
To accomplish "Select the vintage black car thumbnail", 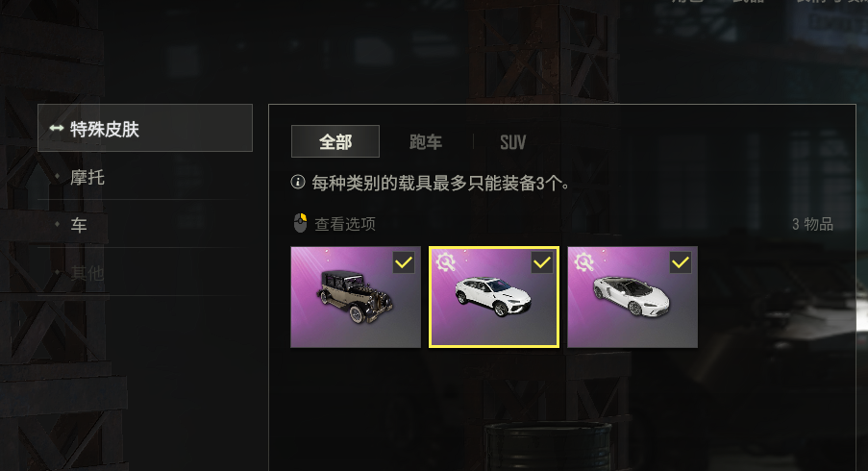I will coord(356,297).
